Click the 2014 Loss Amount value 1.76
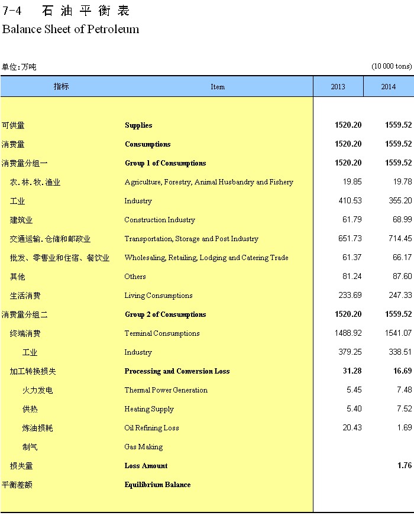 click(405, 466)
